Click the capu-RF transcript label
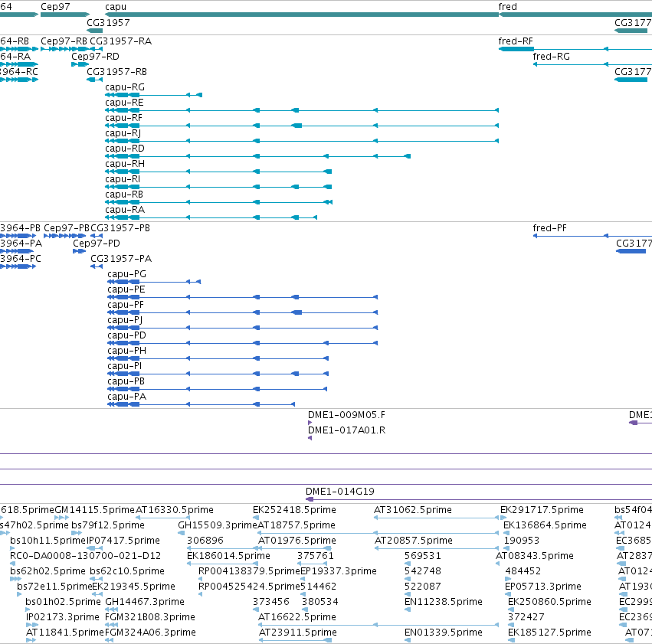Image resolution: width=652 pixels, height=644 pixels. [123, 118]
